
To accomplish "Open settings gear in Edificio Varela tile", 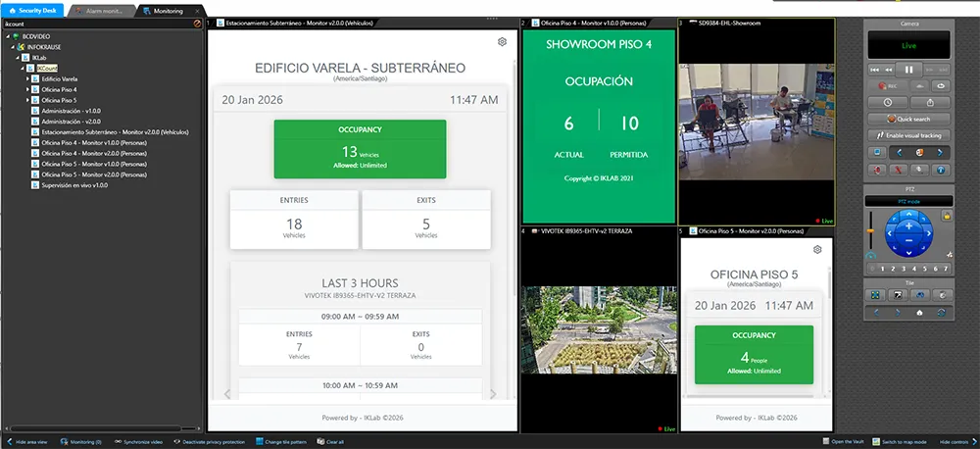I will pyautogui.click(x=503, y=42).
